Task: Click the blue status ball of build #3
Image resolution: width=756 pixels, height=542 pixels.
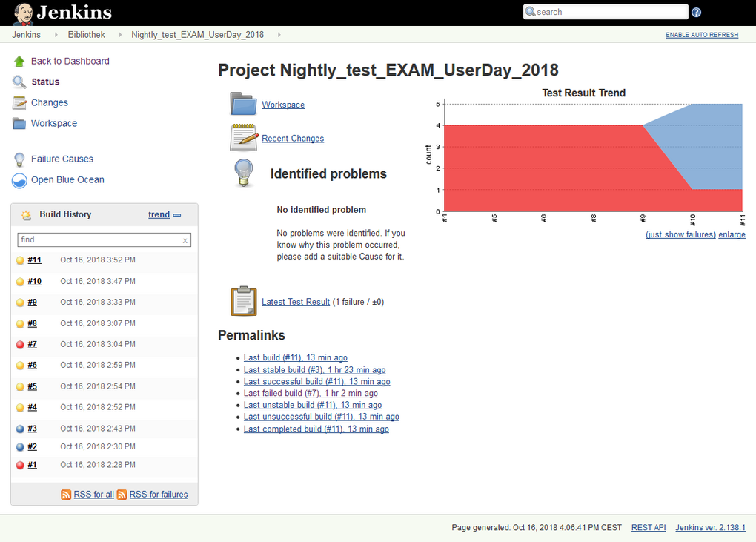Action: click(x=20, y=429)
